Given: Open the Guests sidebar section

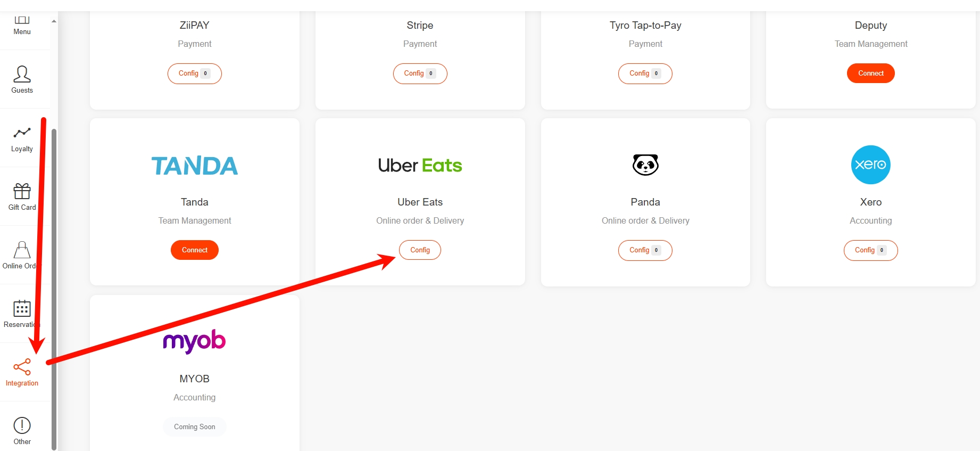Looking at the screenshot, I should tap(22, 79).
